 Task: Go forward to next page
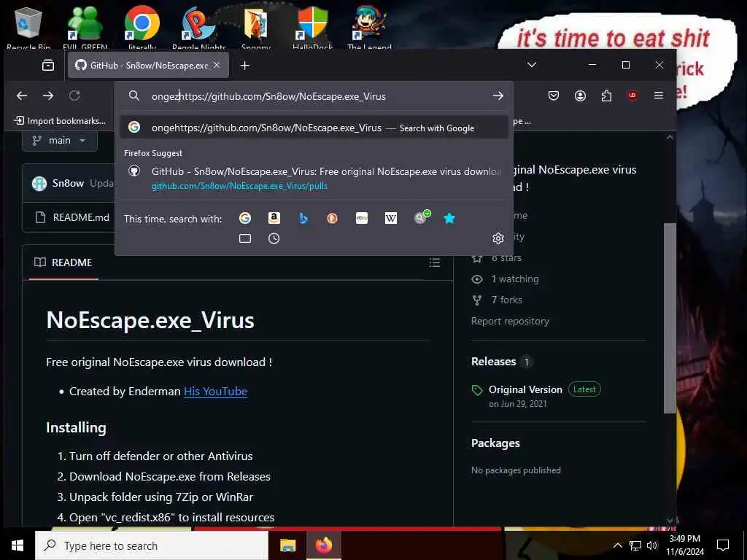48,96
